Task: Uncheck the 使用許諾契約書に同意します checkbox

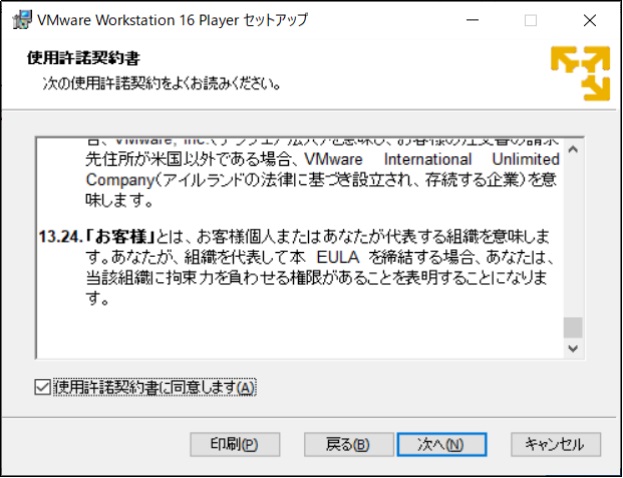Action: click(43, 388)
